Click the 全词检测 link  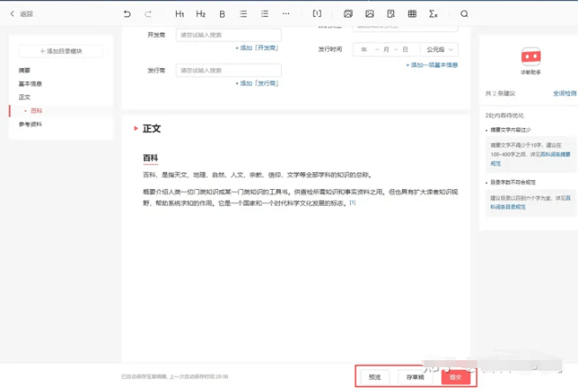pyautogui.click(x=565, y=94)
